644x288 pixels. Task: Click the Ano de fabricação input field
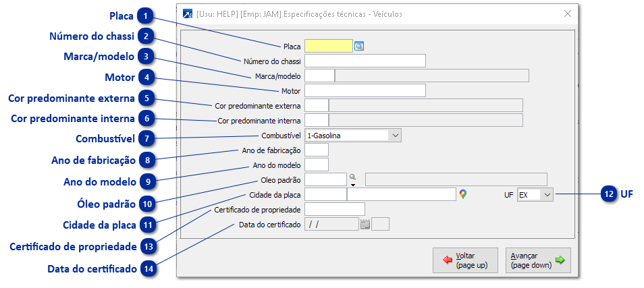317,150
